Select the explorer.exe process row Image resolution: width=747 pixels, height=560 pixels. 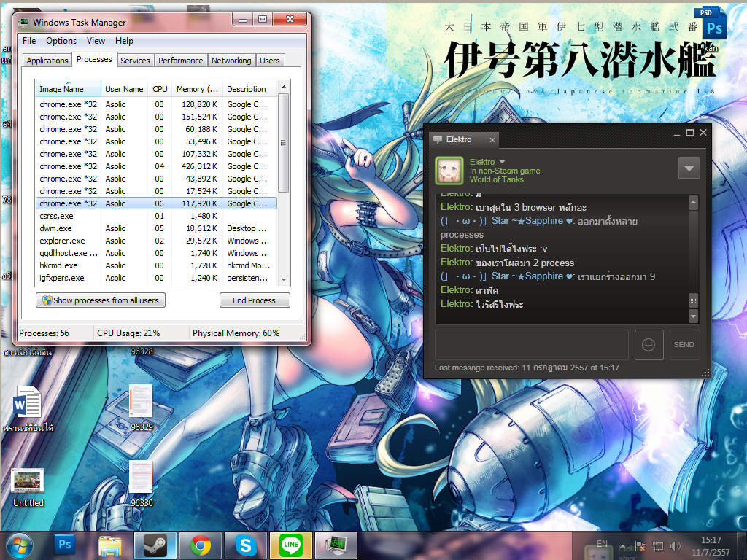click(x=156, y=241)
